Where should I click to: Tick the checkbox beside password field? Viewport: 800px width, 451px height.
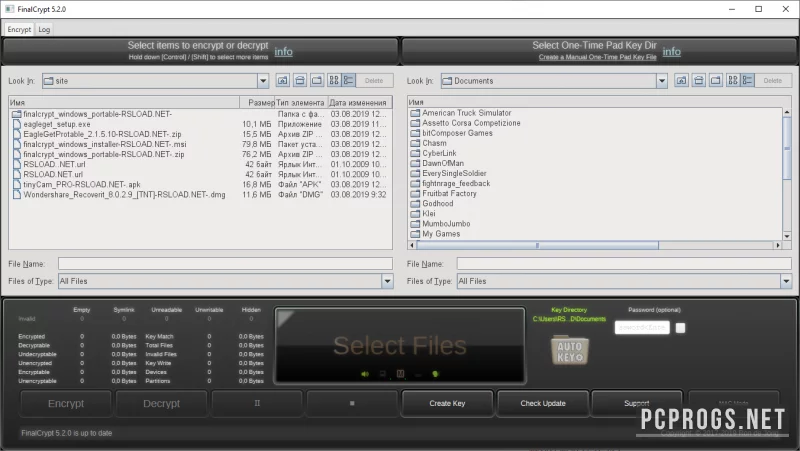tap(680, 328)
